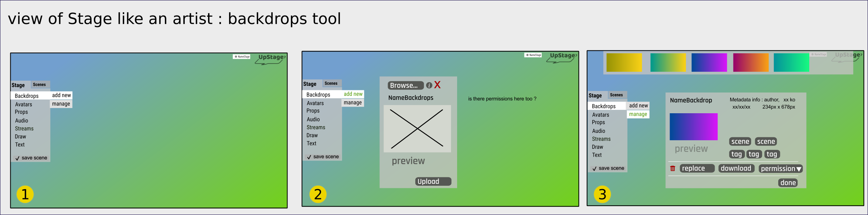Select the yellow-olive backdrop swatch

(624, 63)
